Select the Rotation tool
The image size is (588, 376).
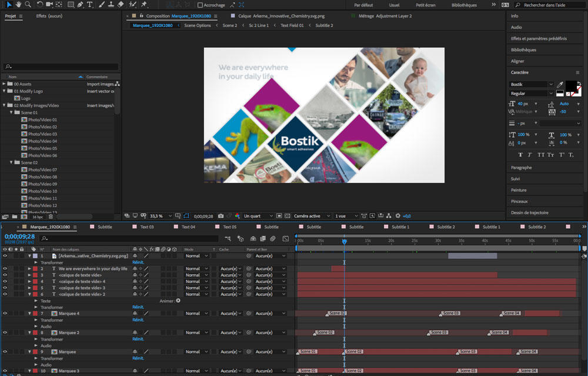click(x=39, y=5)
